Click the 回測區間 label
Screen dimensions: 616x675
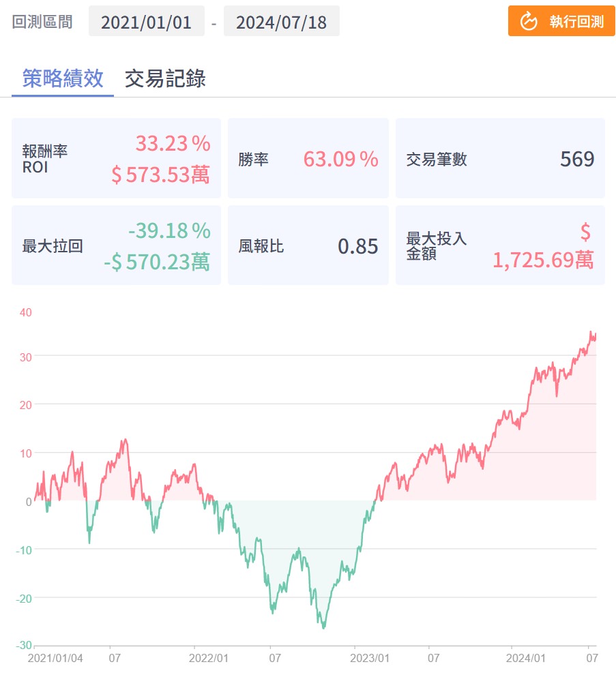(x=42, y=22)
